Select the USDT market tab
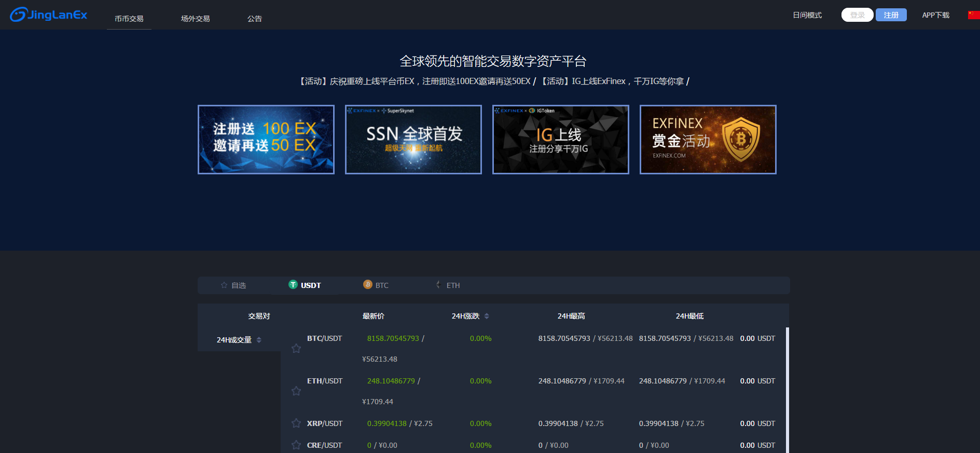The image size is (980, 453). 305,285
